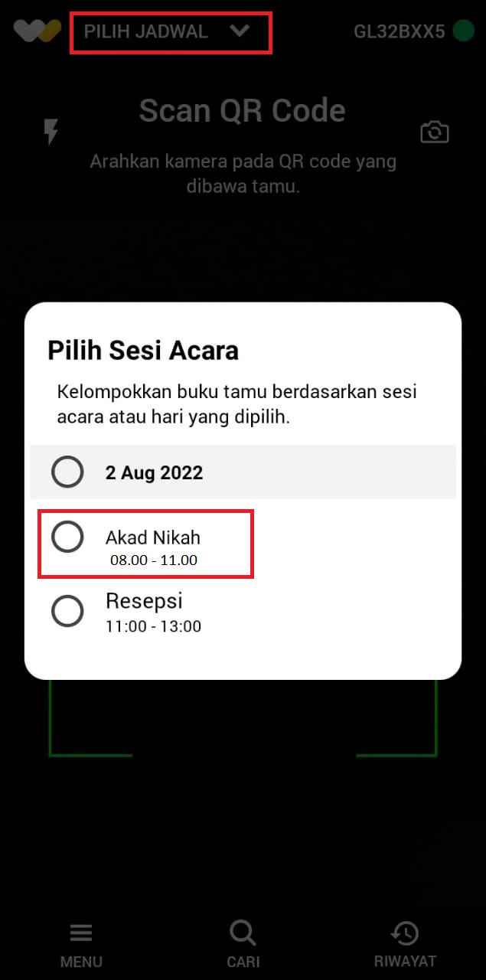
Task: Tap the MENU label in bottom bar
Action: [x=81, y=962]
